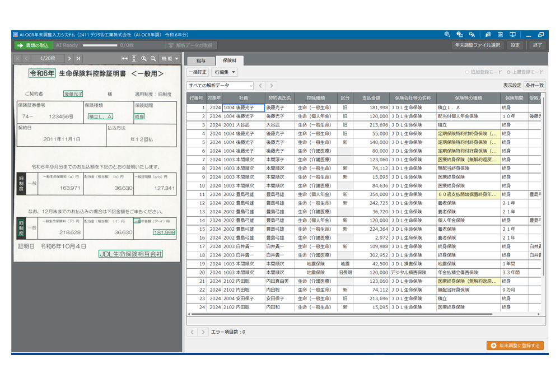Screen dimensions: 560x392
Task: Go to next scanned page
Action: coord(69,58)
